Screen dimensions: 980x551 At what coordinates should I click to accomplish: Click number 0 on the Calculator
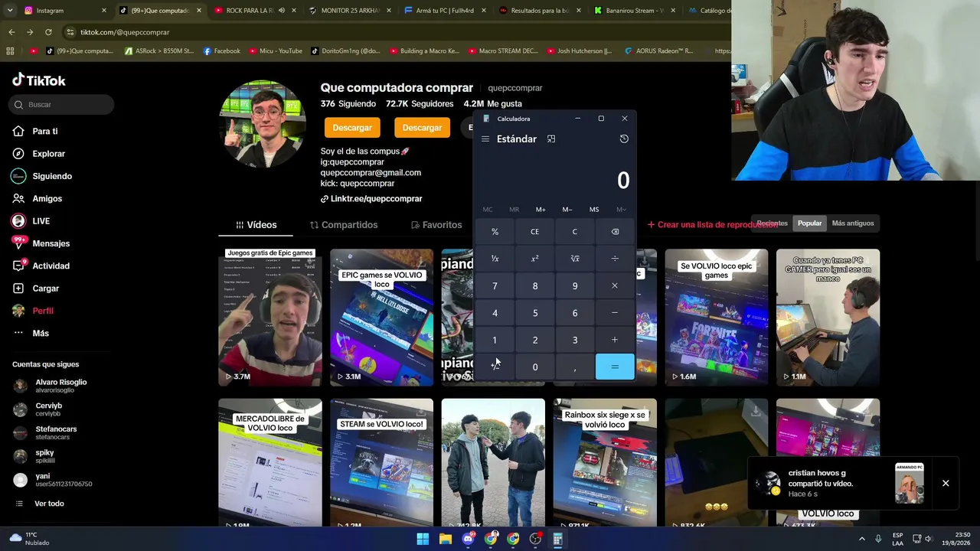(x=534, y=367)
